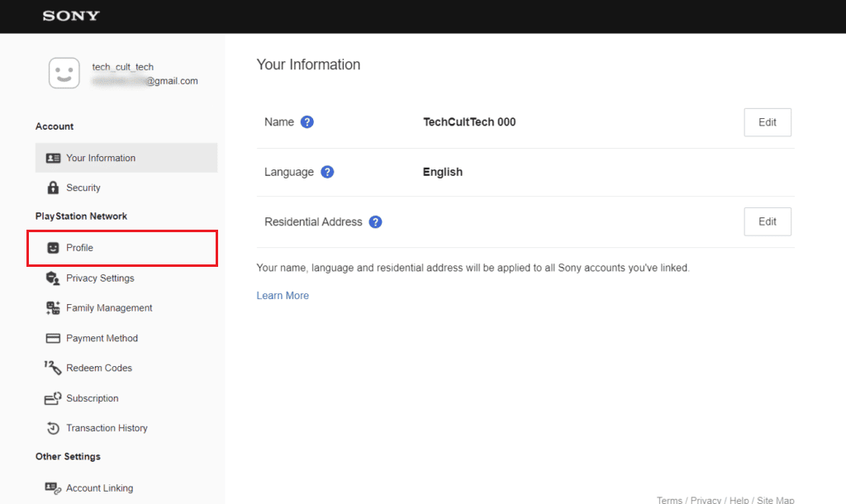
Task: Click the Redeem Codes key icon
Action: (53, 368)
